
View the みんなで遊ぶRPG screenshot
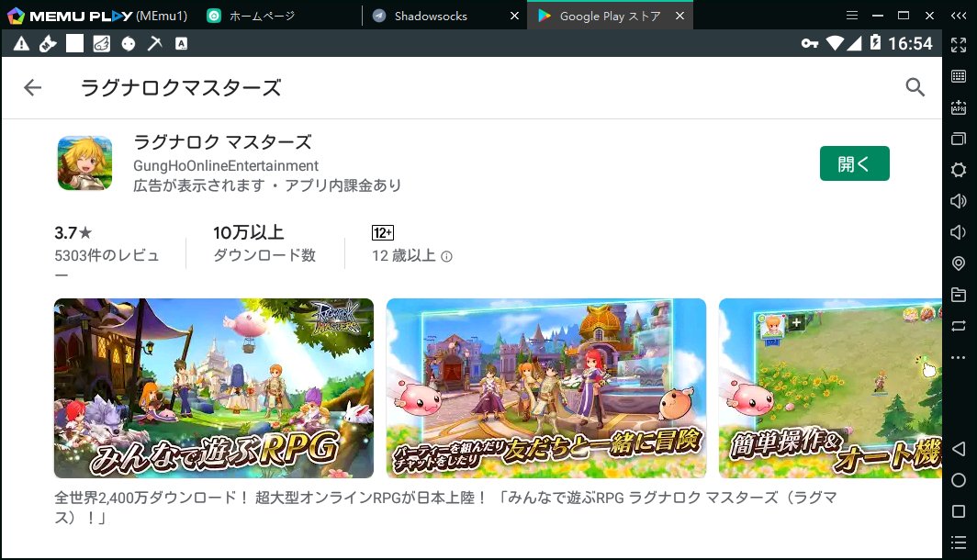pos(214,387)
